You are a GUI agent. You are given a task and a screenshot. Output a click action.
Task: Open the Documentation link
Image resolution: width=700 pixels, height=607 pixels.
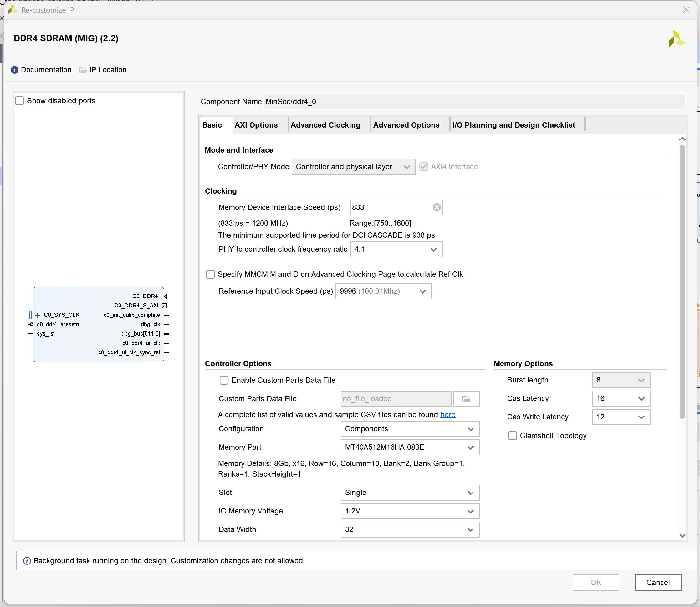point(46,70)
